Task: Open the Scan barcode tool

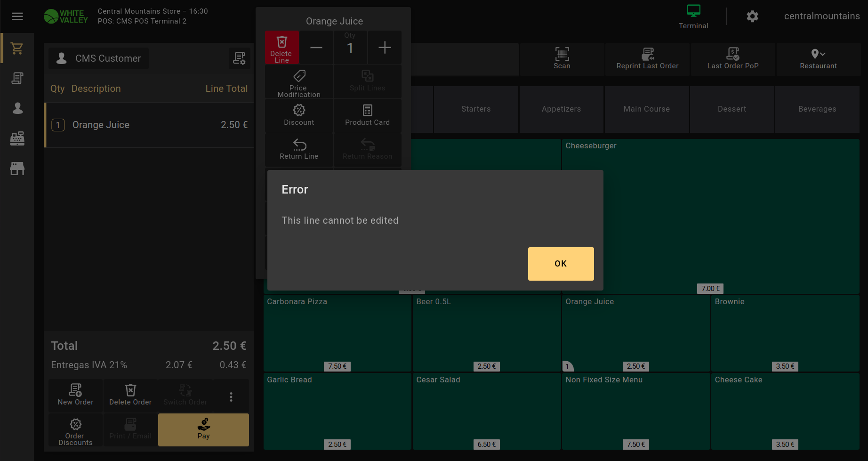Action: pos(562,59)
